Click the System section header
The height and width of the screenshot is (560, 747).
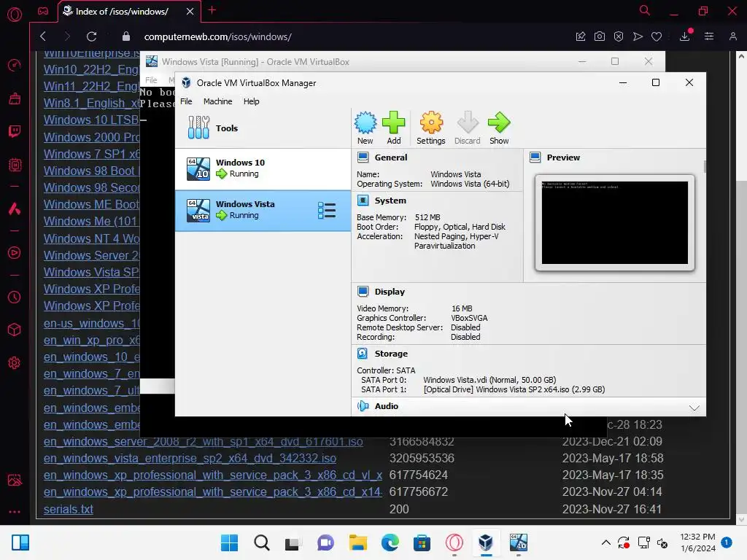[390, 201]
